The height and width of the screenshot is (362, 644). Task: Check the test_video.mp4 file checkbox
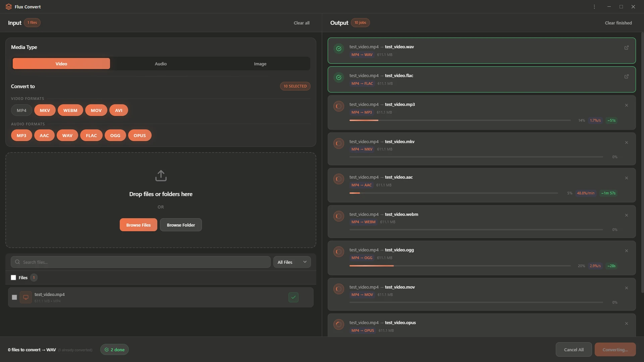tap(14, 297)
